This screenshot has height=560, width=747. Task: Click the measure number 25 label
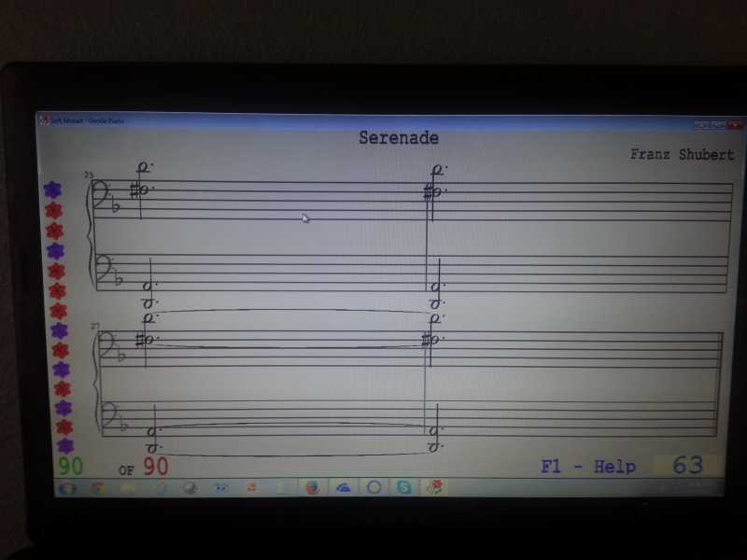click(89, 175)
